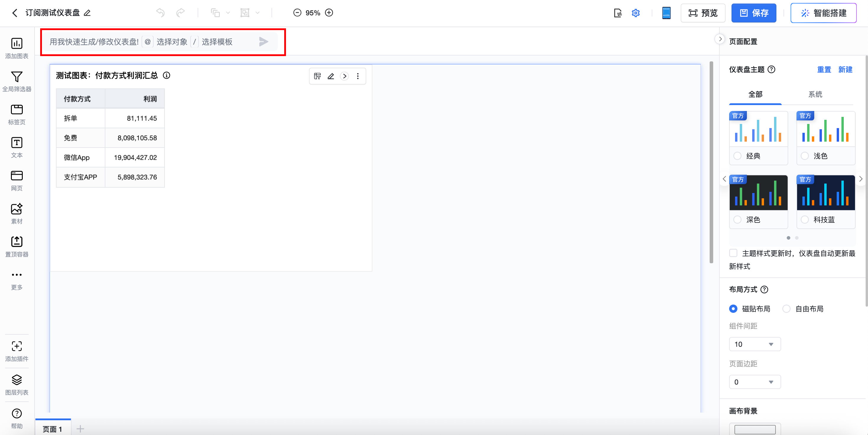
Task: Click the 新建 theme link
Action: pos(845,69)
